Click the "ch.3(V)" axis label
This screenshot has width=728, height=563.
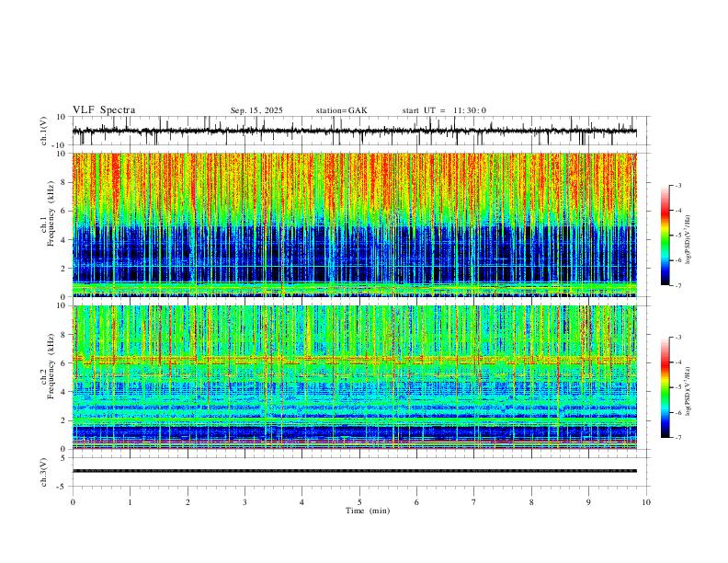[x=44, y=472]
